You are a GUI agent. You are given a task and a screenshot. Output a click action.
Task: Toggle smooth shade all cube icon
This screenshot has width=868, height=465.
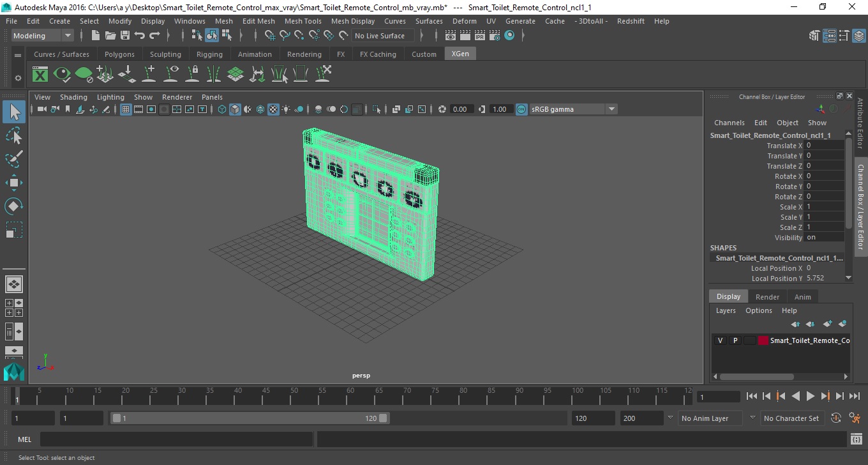pos(235,109)
